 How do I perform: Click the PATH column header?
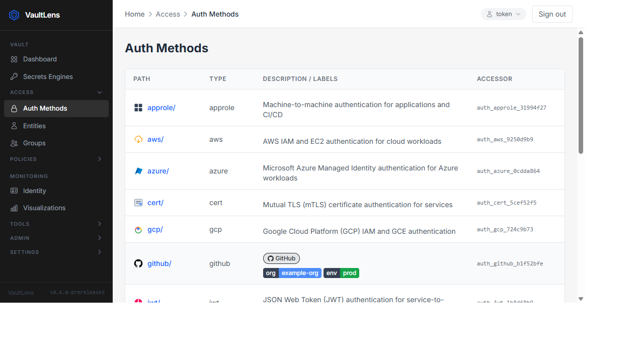142,79
